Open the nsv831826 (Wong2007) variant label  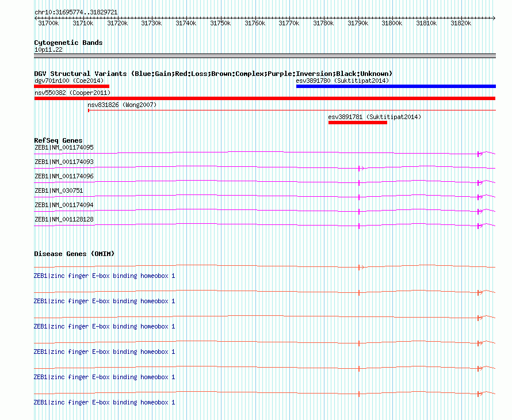pyautogui.click(x=121, y=105)
